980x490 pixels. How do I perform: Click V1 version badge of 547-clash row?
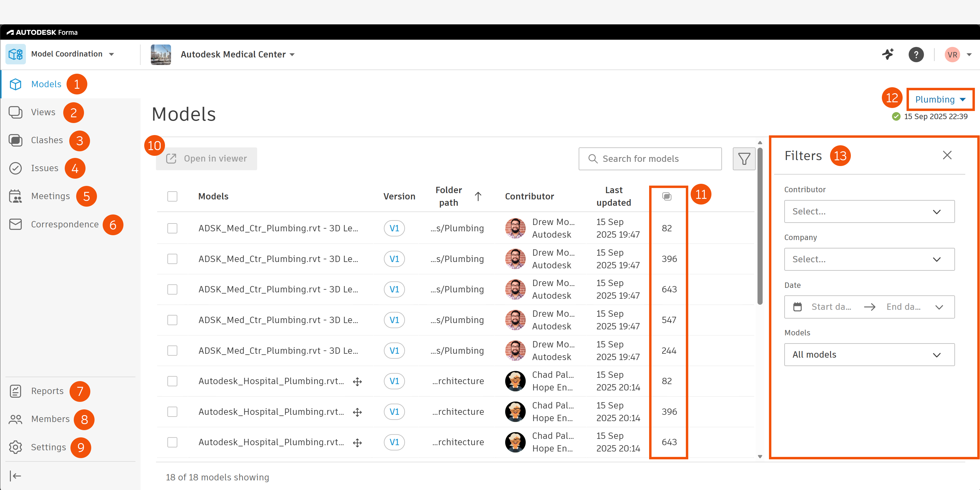(x=394, y=320)
